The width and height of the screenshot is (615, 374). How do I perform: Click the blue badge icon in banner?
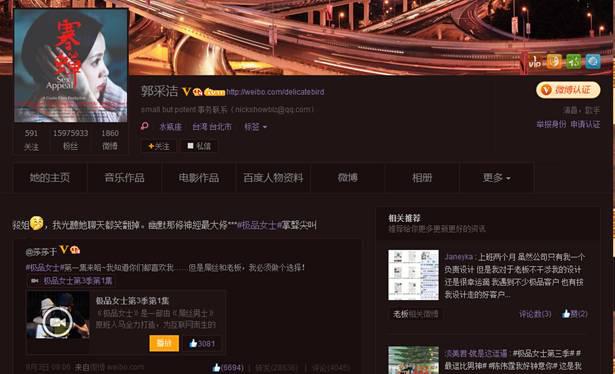593,62
